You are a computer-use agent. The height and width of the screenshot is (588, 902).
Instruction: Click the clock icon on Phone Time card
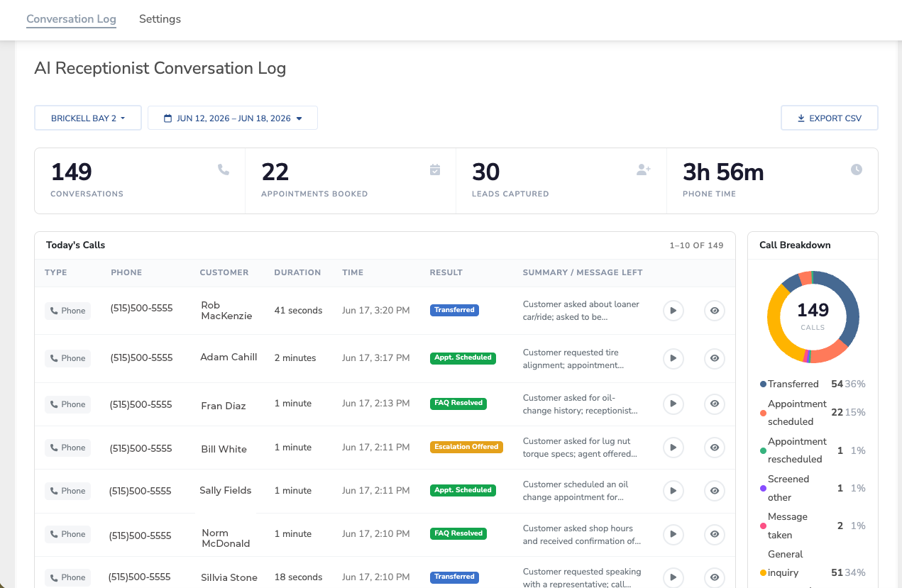coord(857,170)
